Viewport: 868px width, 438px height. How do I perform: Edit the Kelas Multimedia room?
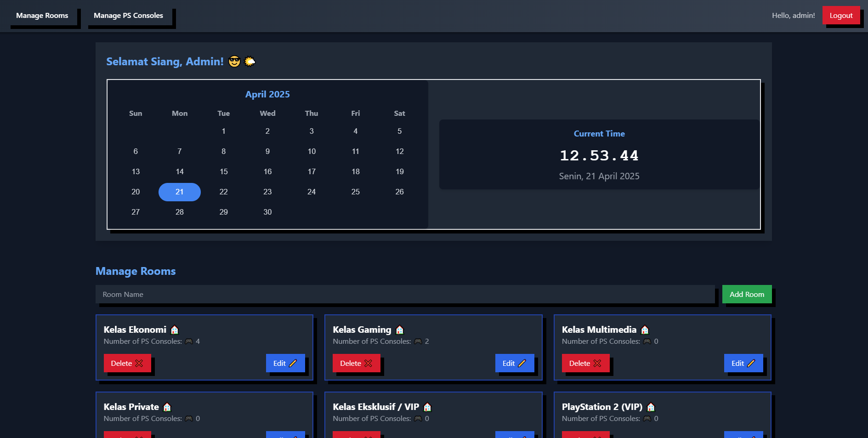pyautogui.click(x=743, y=363)
